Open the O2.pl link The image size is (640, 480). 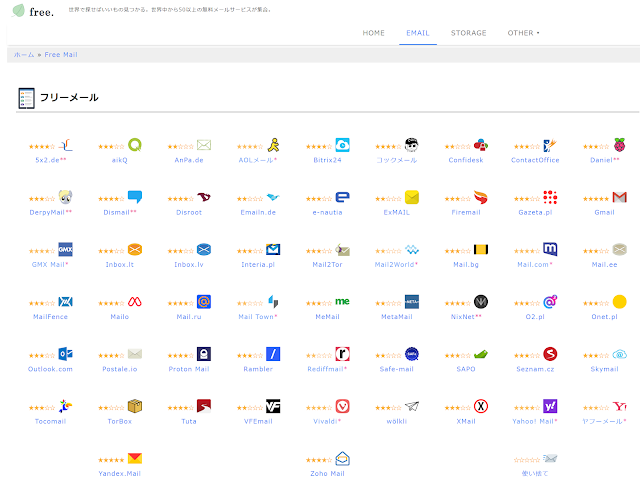[x=535, y=317]
